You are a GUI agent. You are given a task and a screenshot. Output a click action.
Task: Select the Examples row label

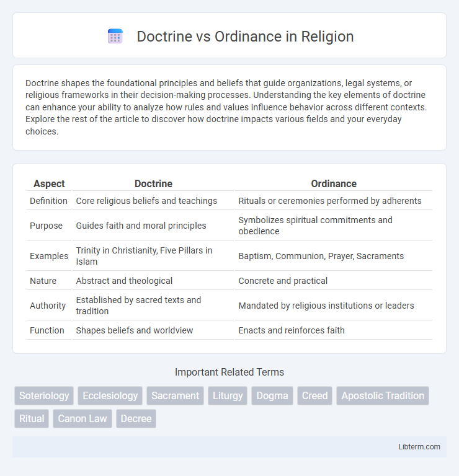click(x=49, y=256)
